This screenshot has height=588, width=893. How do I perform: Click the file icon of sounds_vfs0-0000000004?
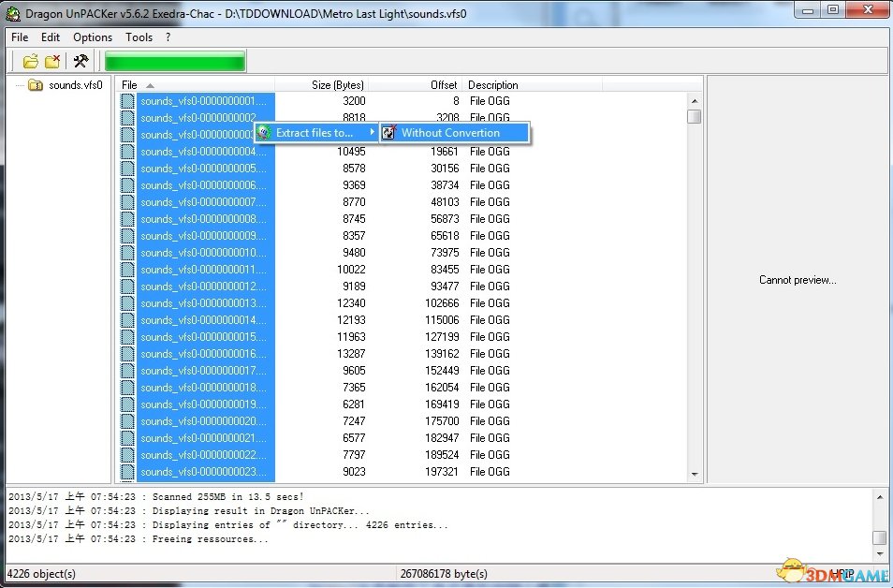tap(127, 152)
